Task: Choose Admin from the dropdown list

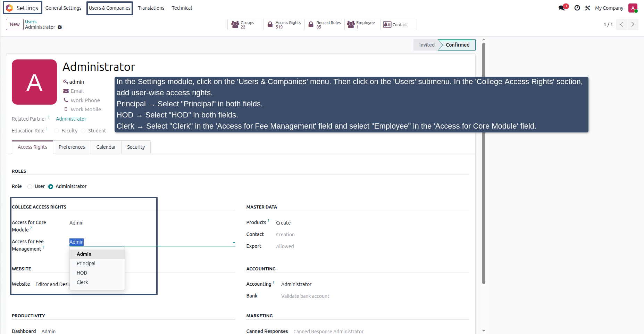Action: (97, 254)
